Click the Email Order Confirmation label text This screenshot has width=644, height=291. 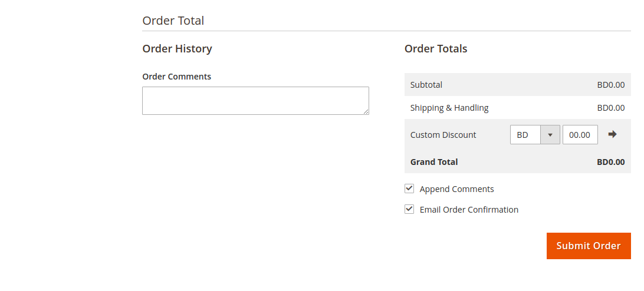coord(469,209)
